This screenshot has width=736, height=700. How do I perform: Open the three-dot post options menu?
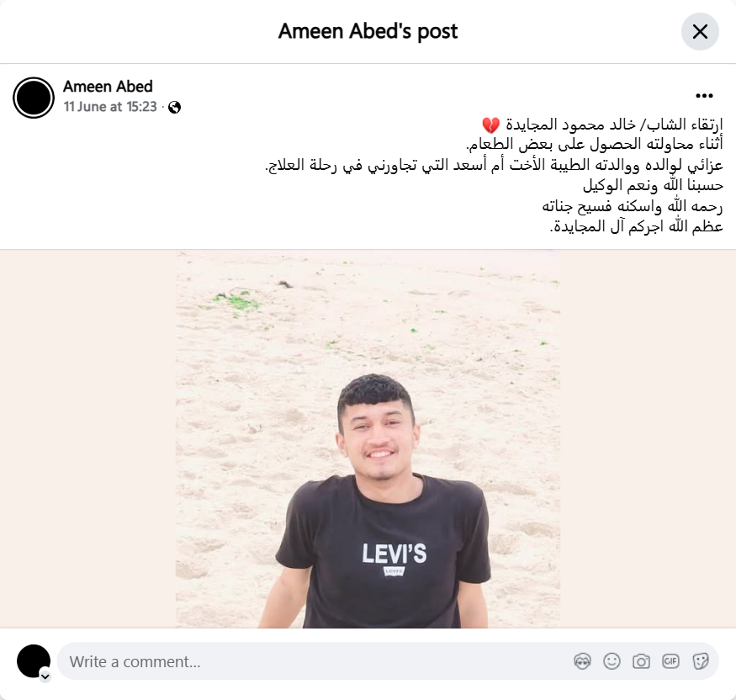click(x=704, y=96)
